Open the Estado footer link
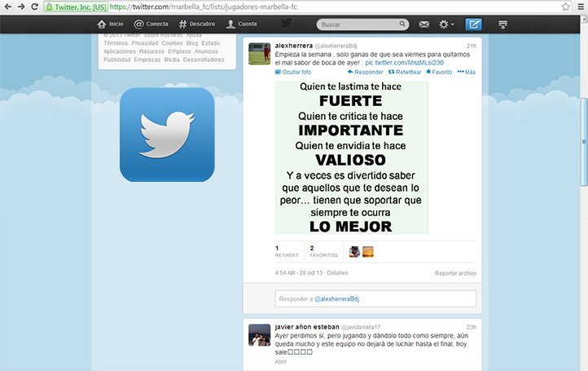The width and height of the screenshot is (588, 371). tap(210, 43)
